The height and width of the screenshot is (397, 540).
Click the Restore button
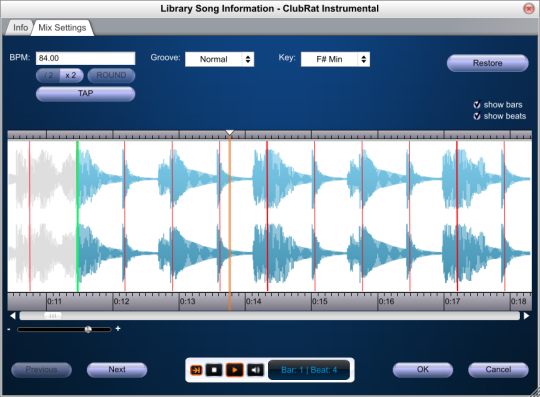point(488,63)
